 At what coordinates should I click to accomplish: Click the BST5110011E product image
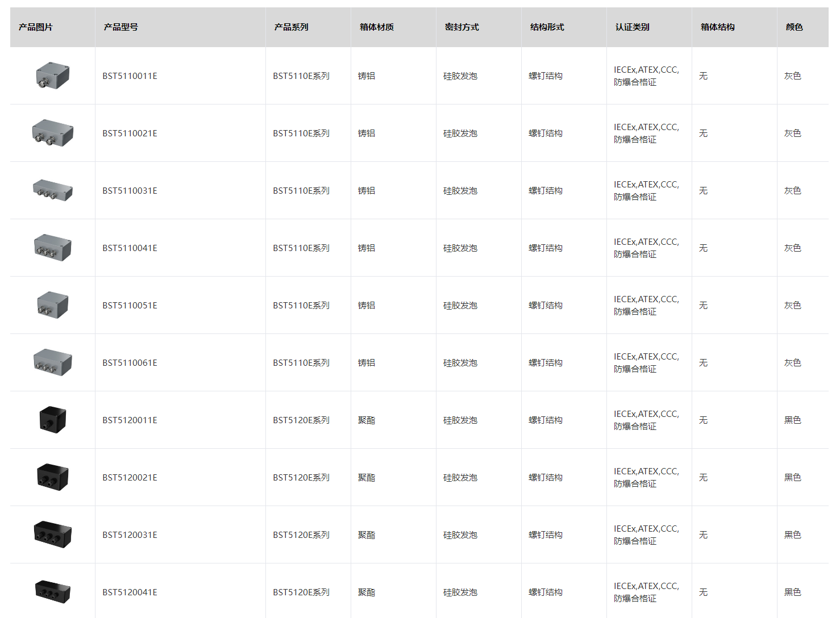(x=52, y=76)
